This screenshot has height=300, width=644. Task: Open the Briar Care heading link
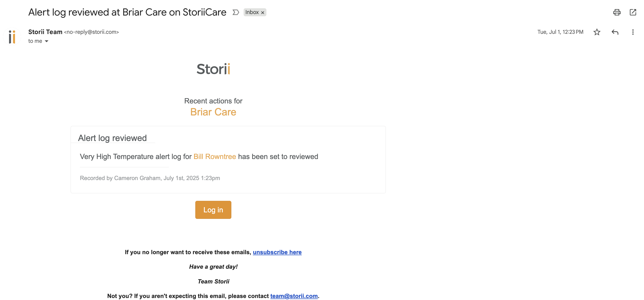(213, 112)
